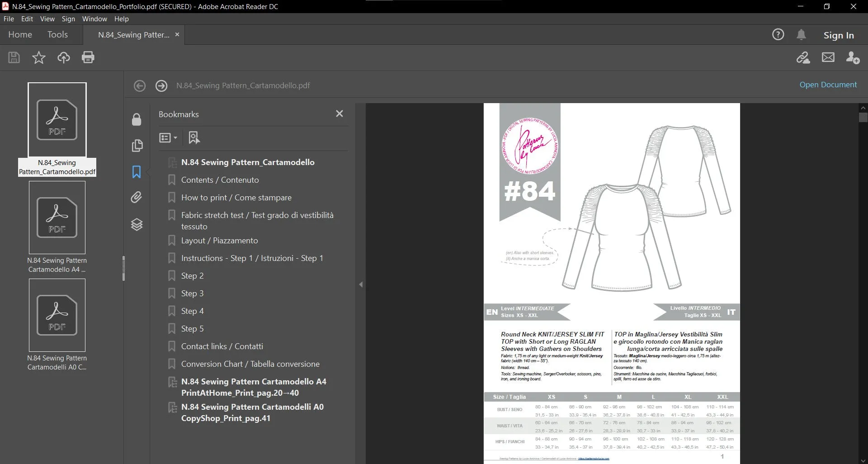Open the Layers panel icon
Screen dimensions: 868x464
[x=137, y=224]
